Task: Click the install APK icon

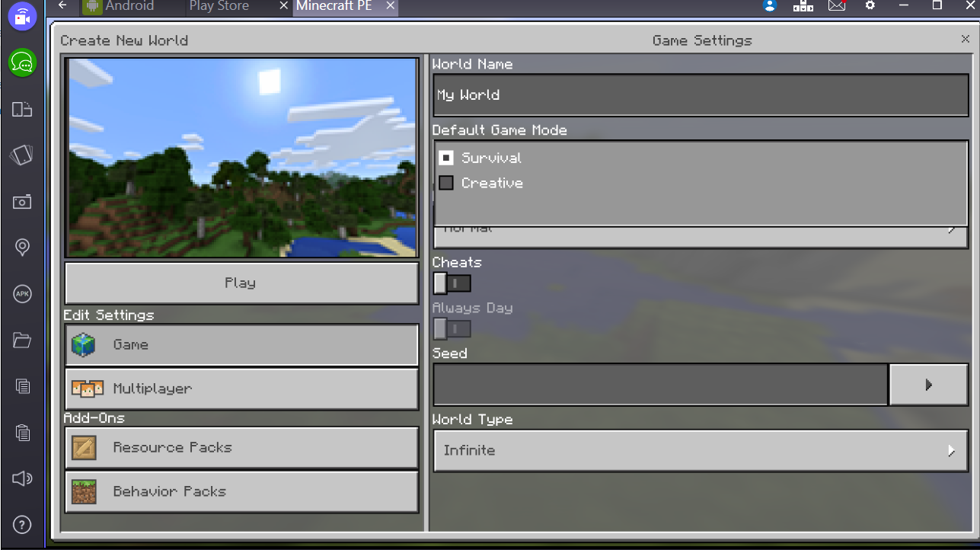Action: 22,294
